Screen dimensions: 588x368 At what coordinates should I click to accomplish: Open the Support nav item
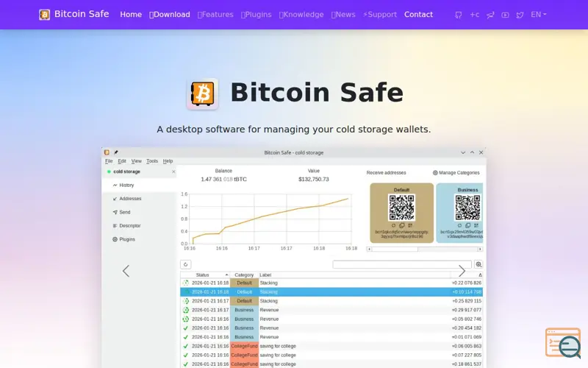click(x=379, y=15)
